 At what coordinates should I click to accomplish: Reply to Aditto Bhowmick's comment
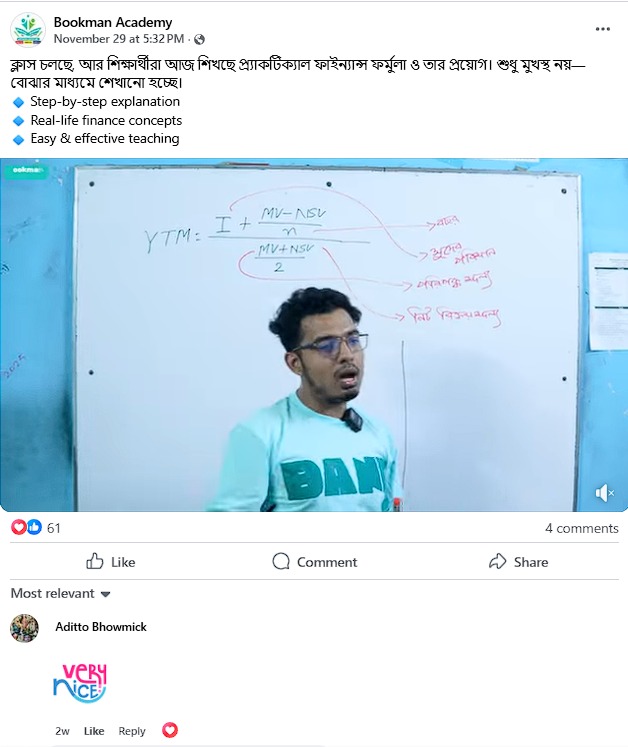[132, 731]
